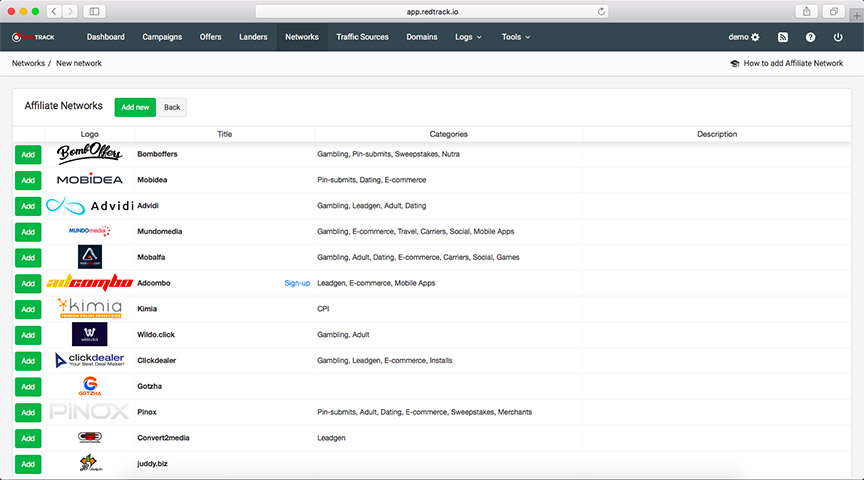Click the Safari share icon
This screenshot has width=864, height=480.
point(807,11)
